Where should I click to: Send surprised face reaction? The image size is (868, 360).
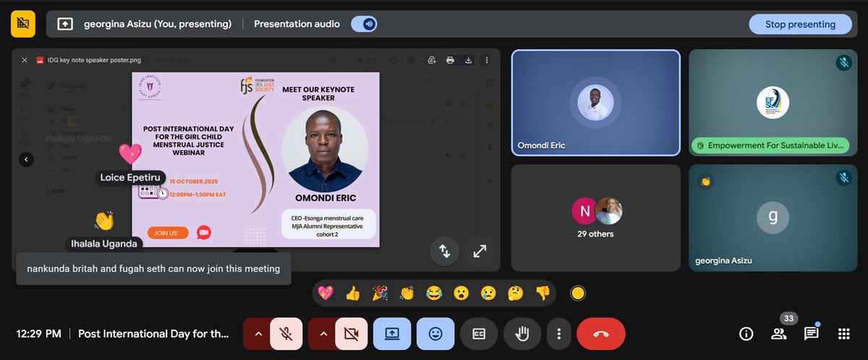click(461, 293)
